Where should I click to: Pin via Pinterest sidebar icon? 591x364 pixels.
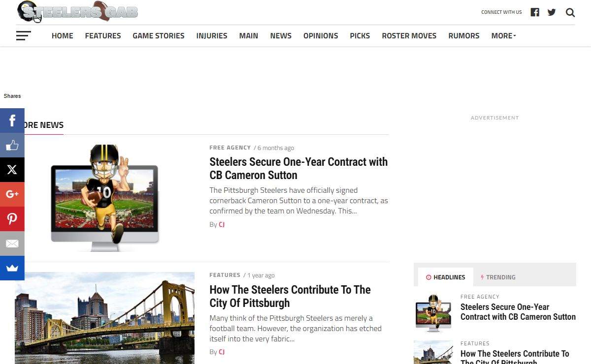pos(12,219)
